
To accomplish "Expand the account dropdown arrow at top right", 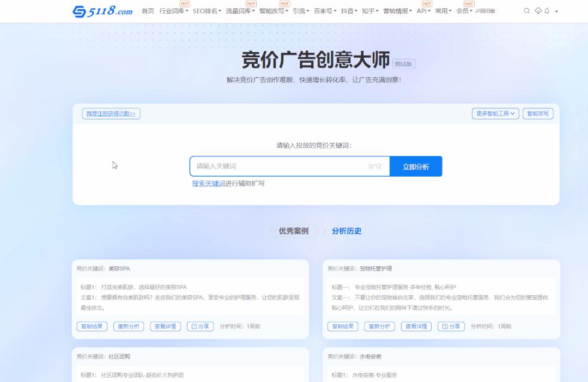I will pyautogui.click(x=556, y=10).
